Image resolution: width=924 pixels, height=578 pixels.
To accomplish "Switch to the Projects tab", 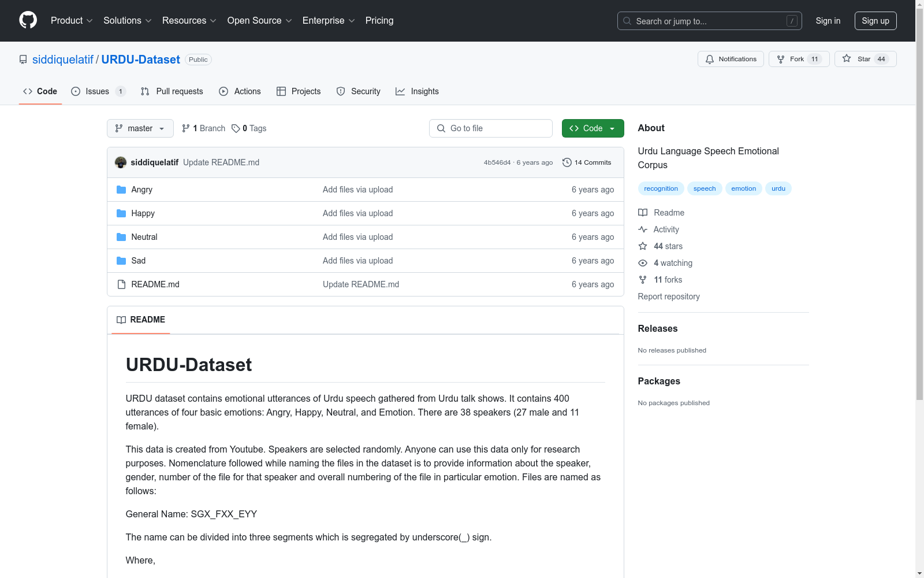I will pos(299,91).
